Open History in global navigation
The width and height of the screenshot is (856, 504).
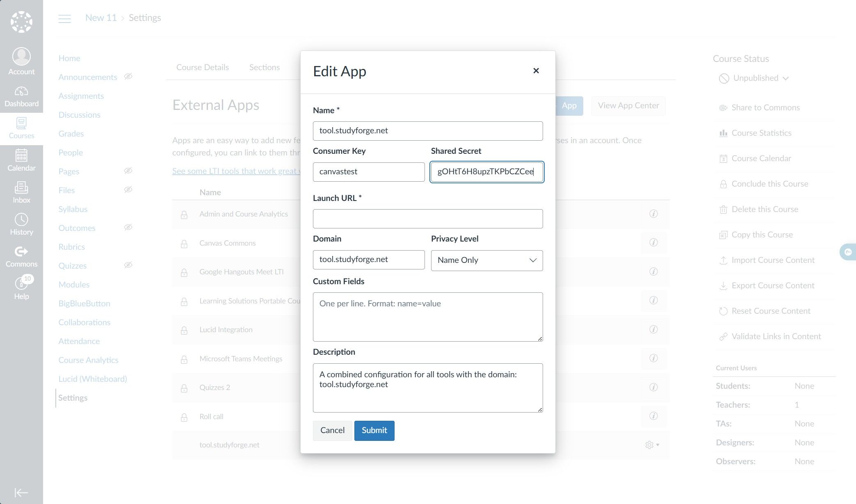21,225
